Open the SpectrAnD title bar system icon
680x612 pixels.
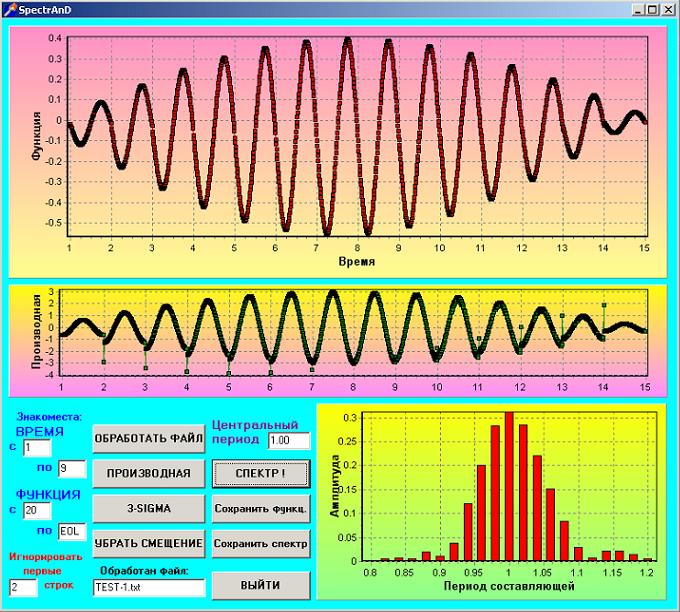click(x=10, y=9)
